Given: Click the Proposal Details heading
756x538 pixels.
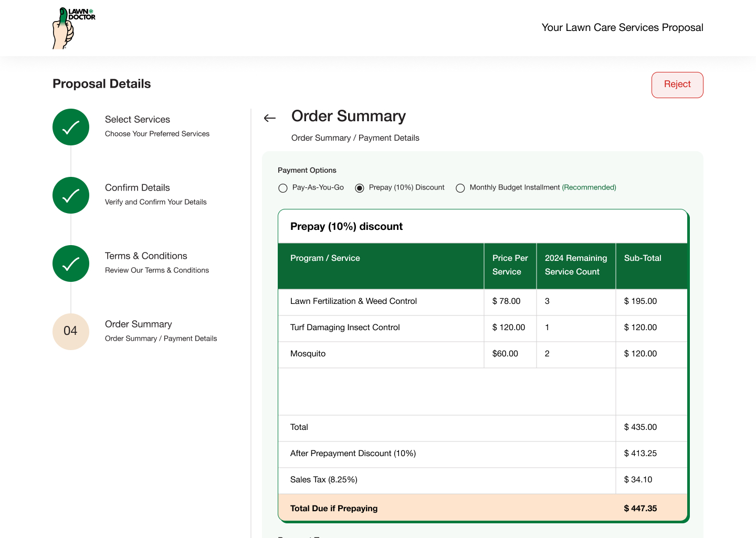Looking at the screenshot, I should 102,84.
